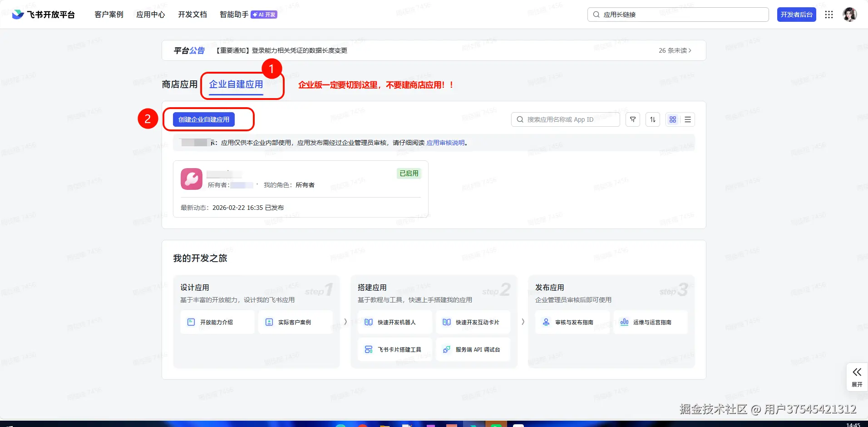Click the 实际客户案例 card icon

click(269, 322)
